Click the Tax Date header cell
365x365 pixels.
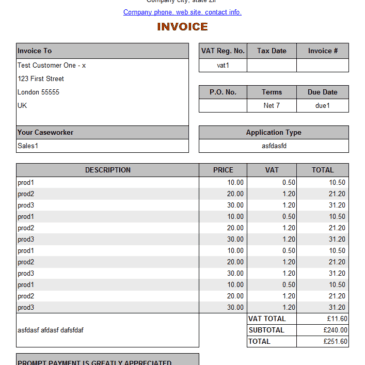[272, 51]
